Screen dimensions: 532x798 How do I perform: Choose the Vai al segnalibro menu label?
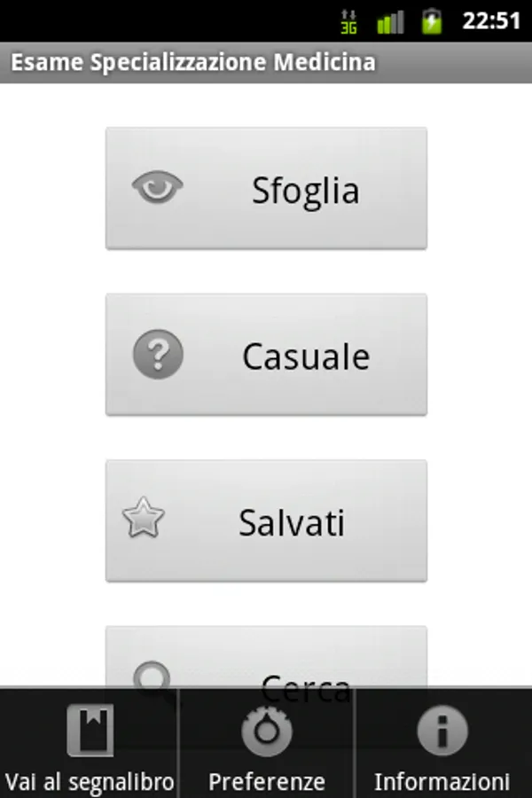pyautogui.click(x=90, y=782)
